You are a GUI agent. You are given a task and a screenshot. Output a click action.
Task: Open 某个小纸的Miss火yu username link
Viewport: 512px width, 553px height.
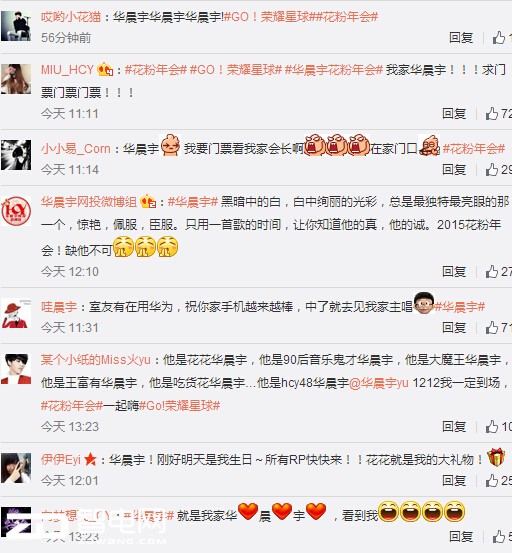96,360
